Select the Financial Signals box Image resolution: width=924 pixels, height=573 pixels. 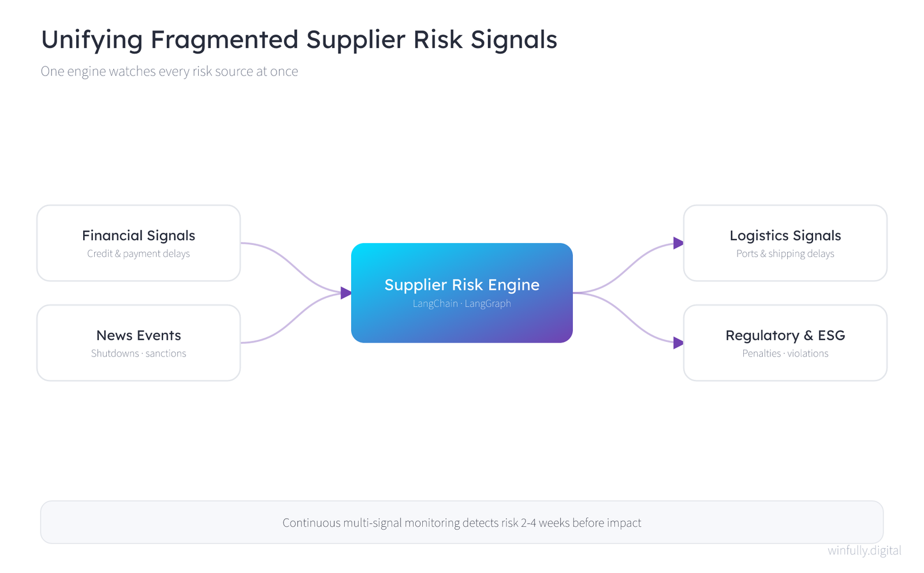click(x=139, y=243)
